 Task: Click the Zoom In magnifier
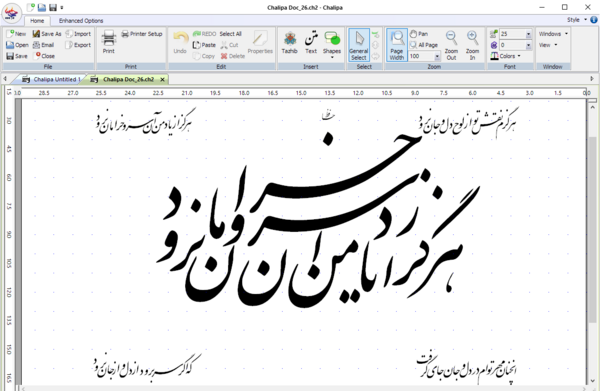coord(473,45)
